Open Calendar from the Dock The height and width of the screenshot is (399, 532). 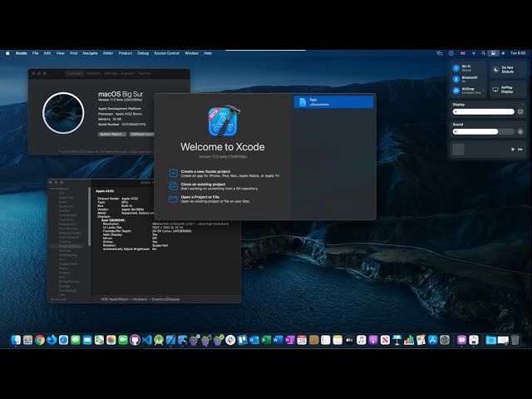[x=302, y=340]
